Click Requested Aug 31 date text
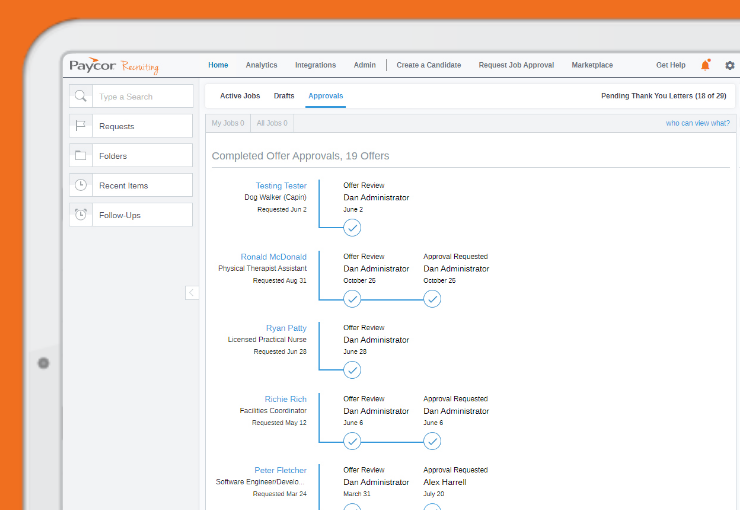 point(279,281)
